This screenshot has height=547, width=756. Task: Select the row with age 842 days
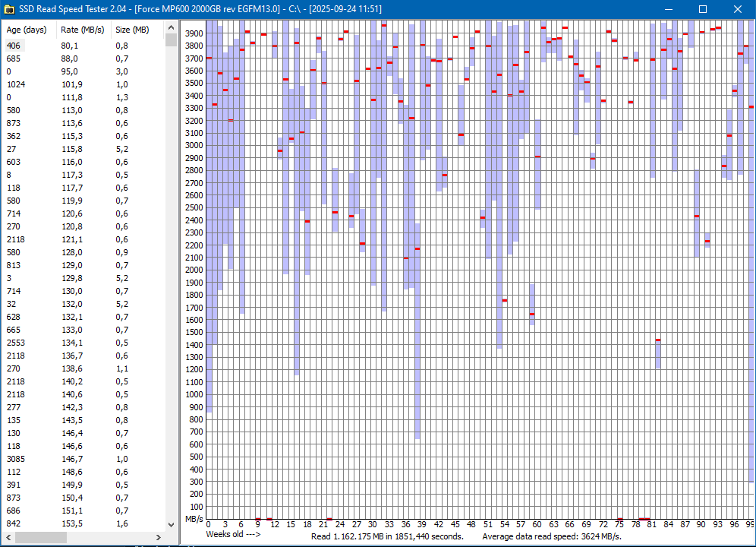(x=83, y=523)
